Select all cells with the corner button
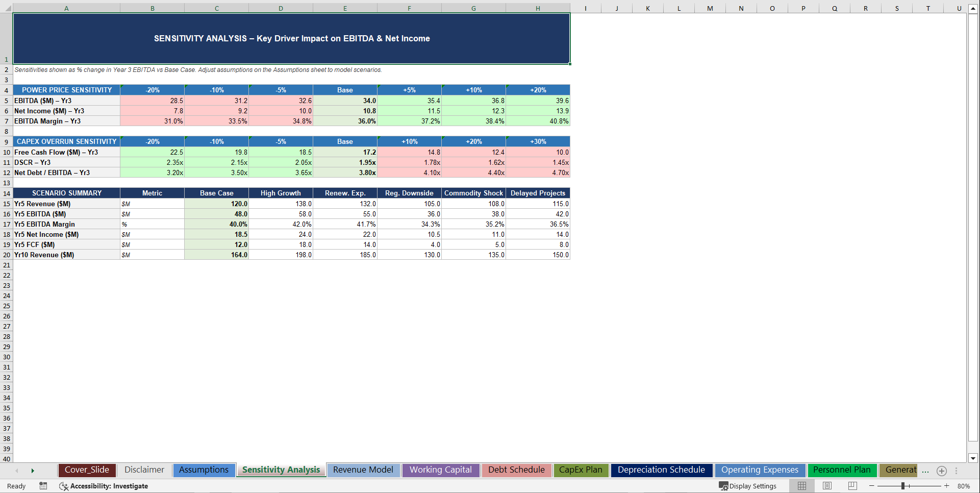980x493 pixels. click(7, 8)
